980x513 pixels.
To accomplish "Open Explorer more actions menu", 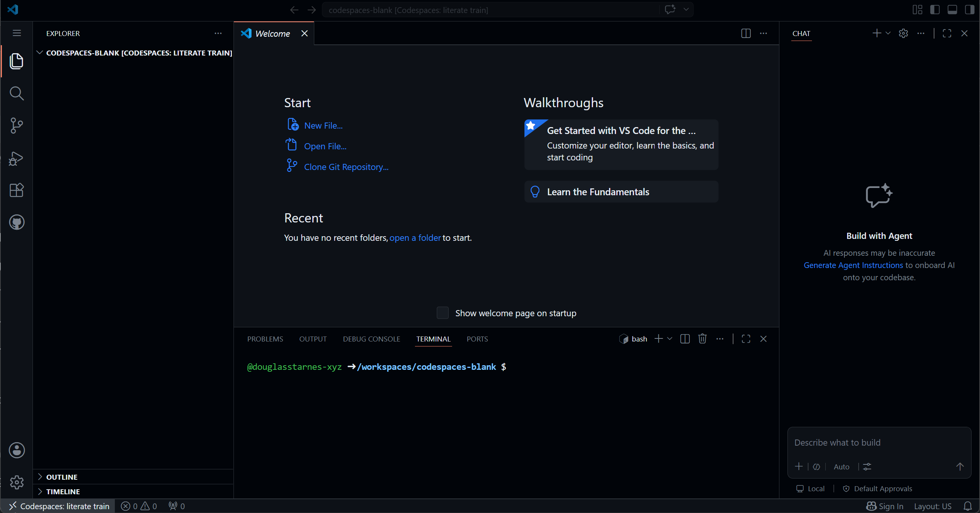I will [x=218, y=33].
